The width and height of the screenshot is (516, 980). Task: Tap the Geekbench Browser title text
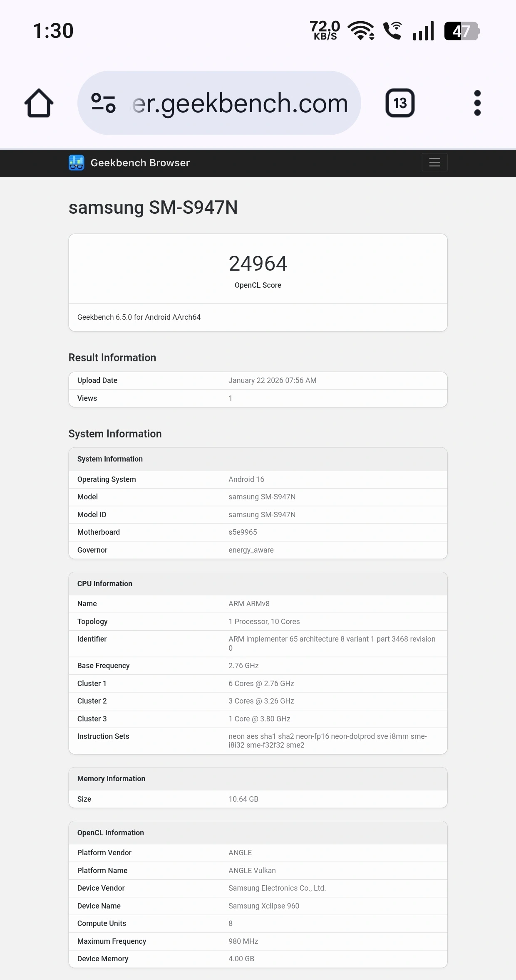pos(140,163)
